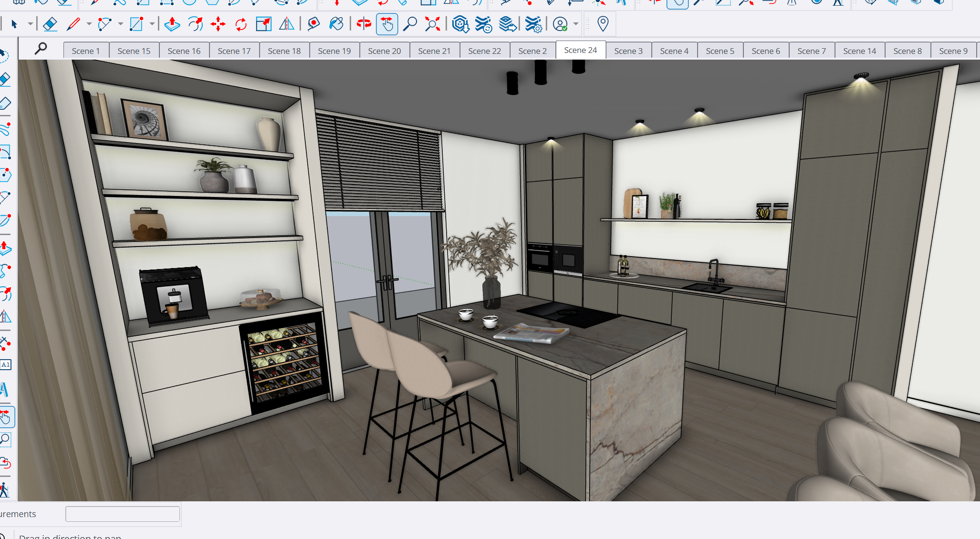Screen dimensions: 980x539
Task: Open the Line tool dropdown arrow
Action: click(89, 24)
